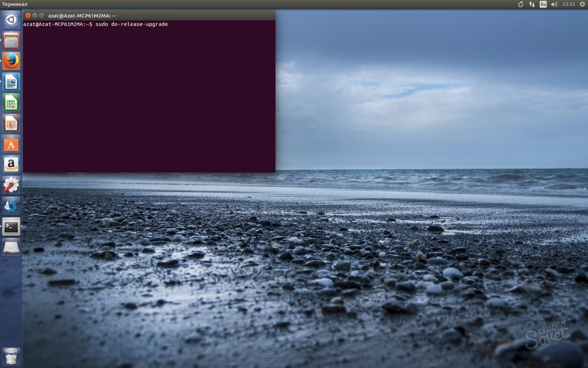The height and width of the screenshot is (368, 588).
Task: Open the Ubuntu Dash launcher
Action: pos(11,20)
